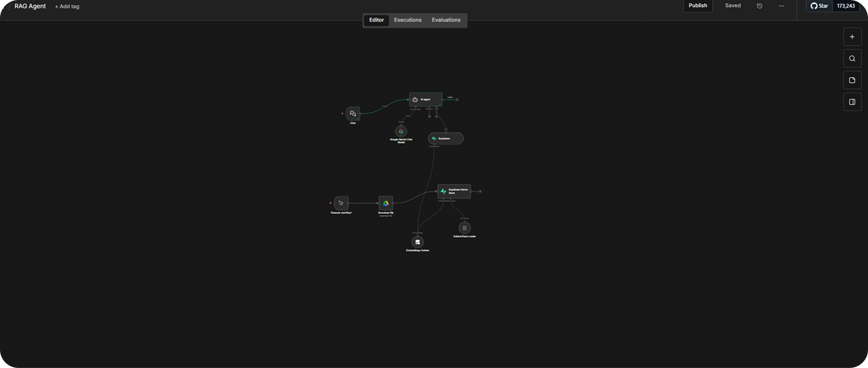Click the Embeddings Cohere node
This screenshot has height=368, width=868.
click(417, 242)
